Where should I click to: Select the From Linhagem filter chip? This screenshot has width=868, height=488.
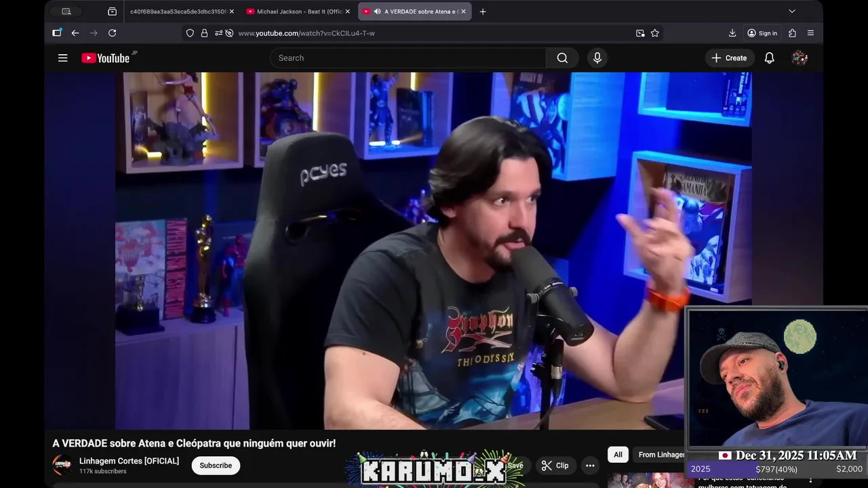click(660, 455)
